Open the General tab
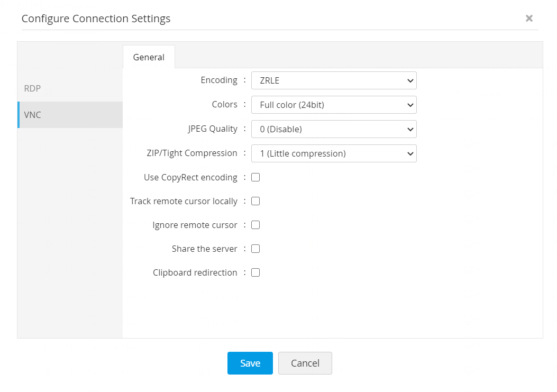 [149, 57]
